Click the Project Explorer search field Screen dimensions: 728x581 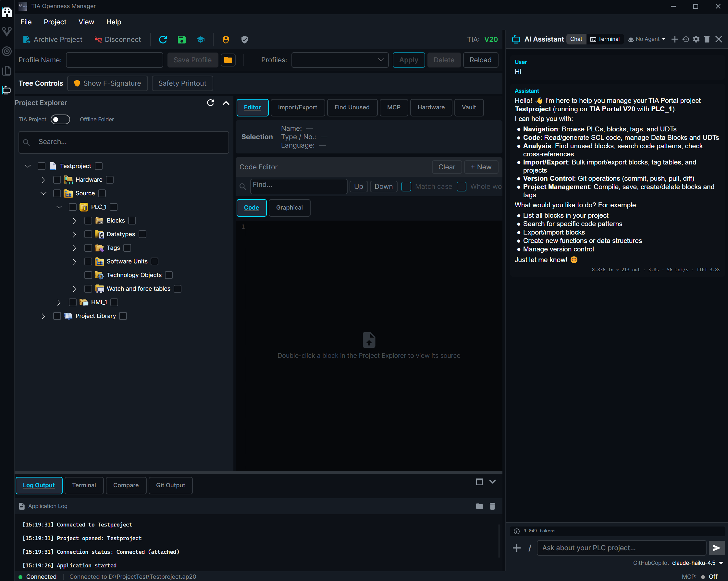[124, 142]
